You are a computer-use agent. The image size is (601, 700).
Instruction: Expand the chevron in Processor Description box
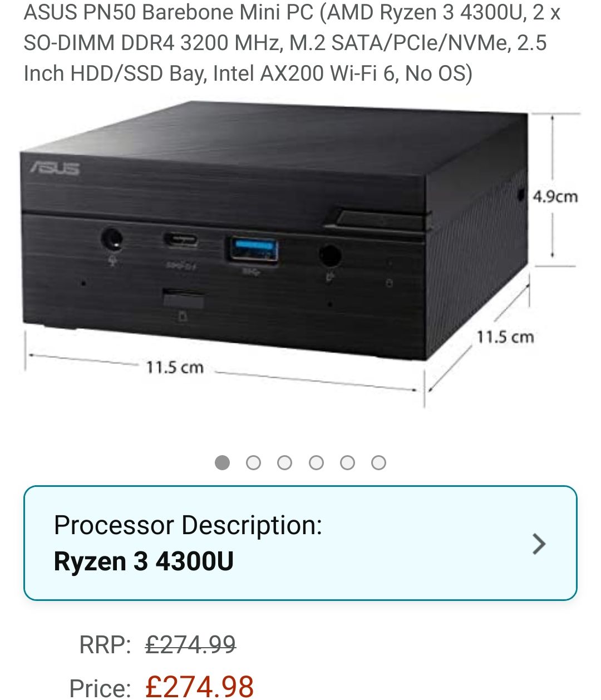click(538, 544)
